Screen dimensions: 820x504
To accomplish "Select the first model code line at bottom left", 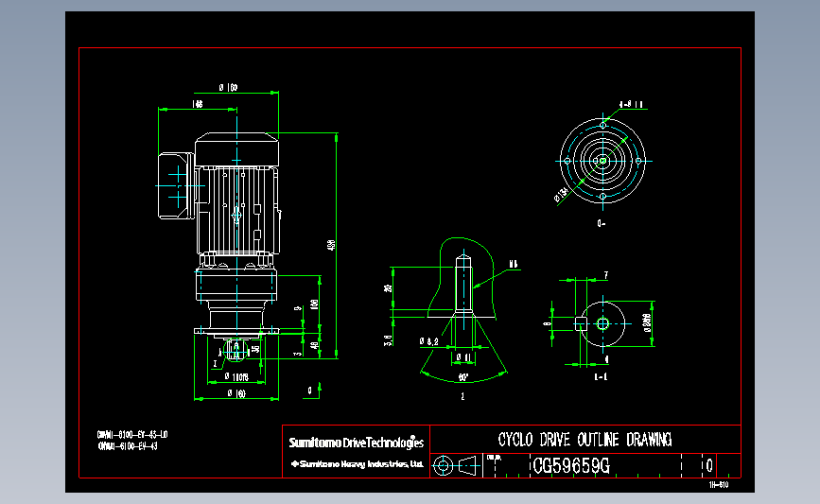I will pyautogui.click(x=132, y=434).
